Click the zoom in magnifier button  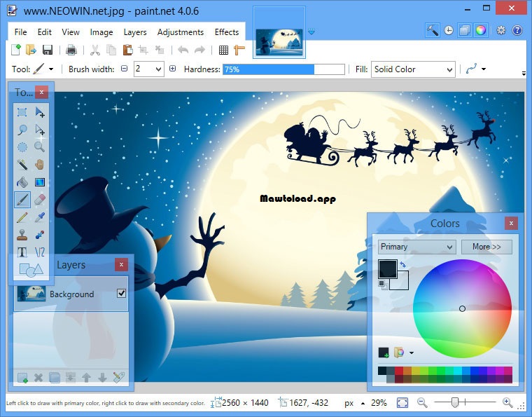(507, 403)
